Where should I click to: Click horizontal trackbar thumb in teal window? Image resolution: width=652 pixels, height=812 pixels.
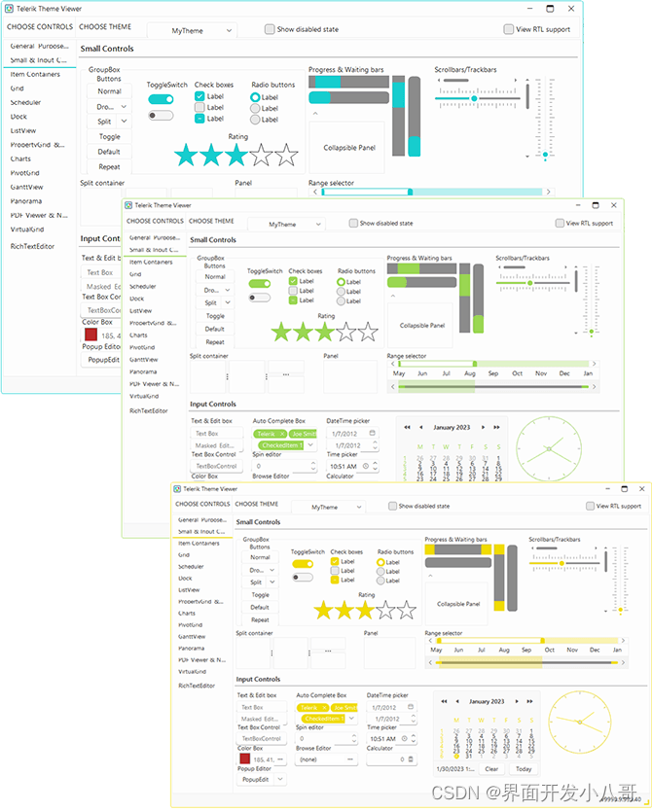click(474, 98)
